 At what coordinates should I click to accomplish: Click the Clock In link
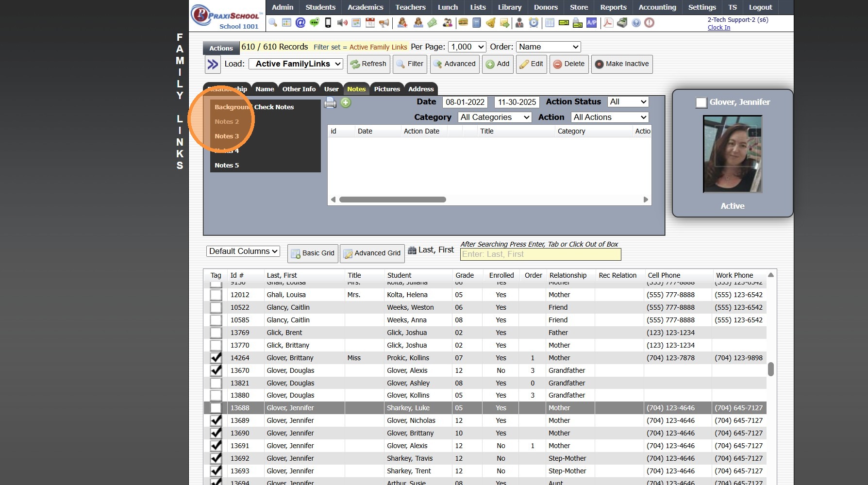click(x=718, y=28)
